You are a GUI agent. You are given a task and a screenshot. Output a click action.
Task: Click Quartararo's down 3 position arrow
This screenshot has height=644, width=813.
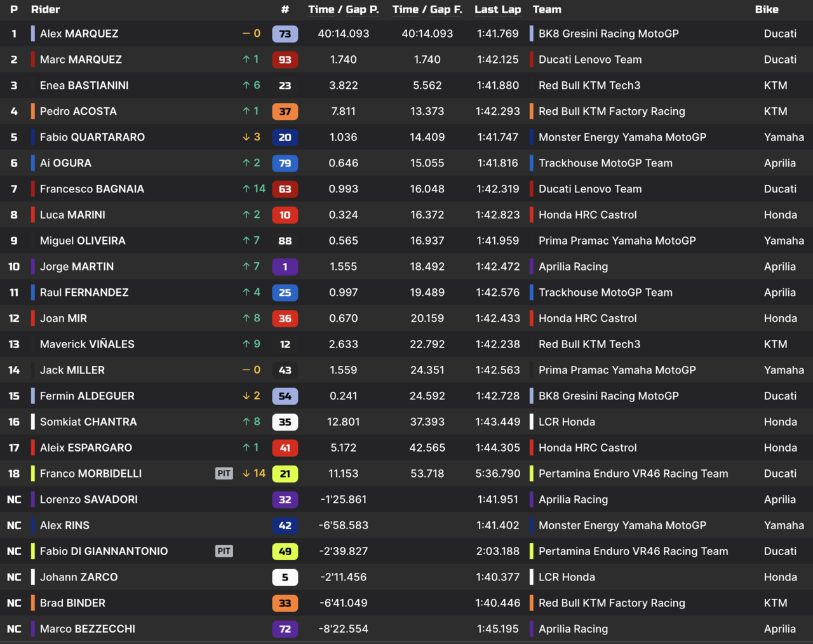tap(246, 137)
